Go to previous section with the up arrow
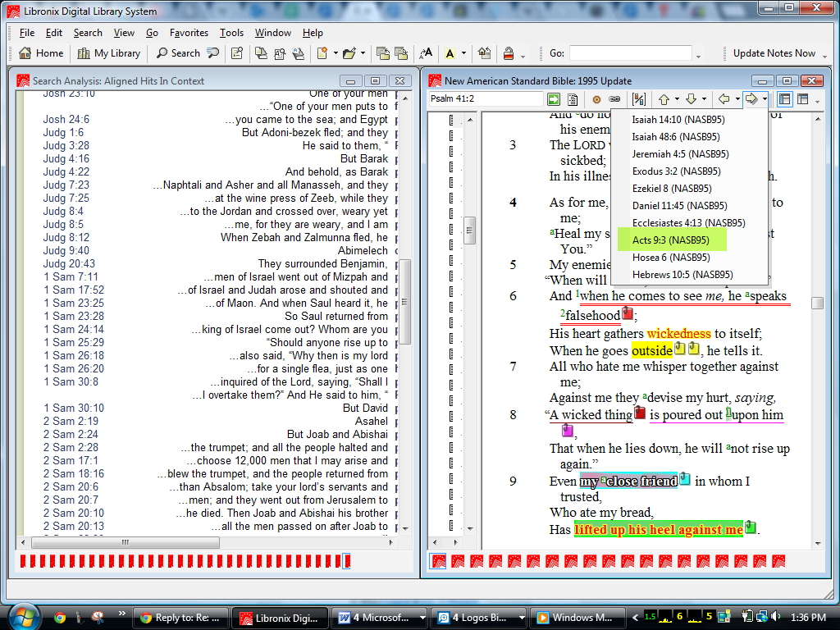 pos(664,99)
